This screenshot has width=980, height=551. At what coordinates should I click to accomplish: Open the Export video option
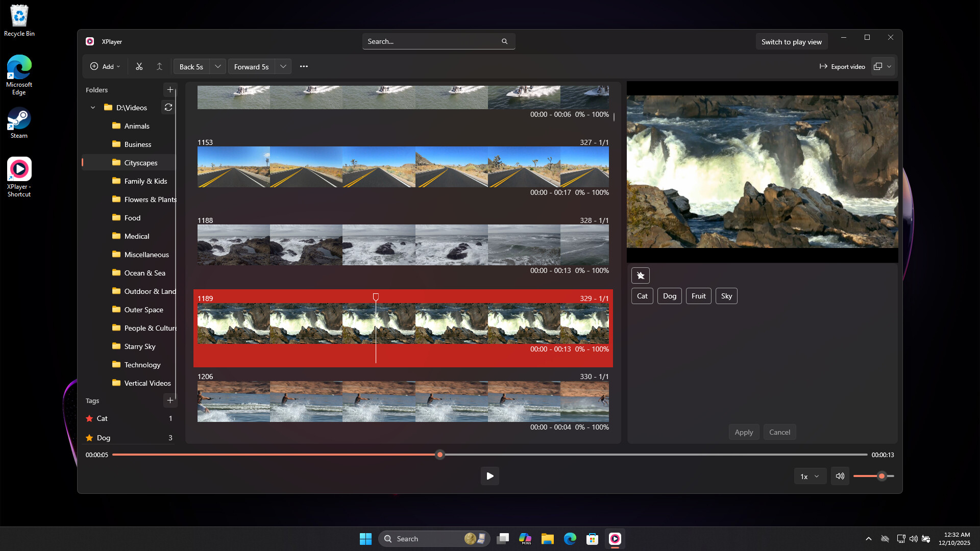point(842,66)
